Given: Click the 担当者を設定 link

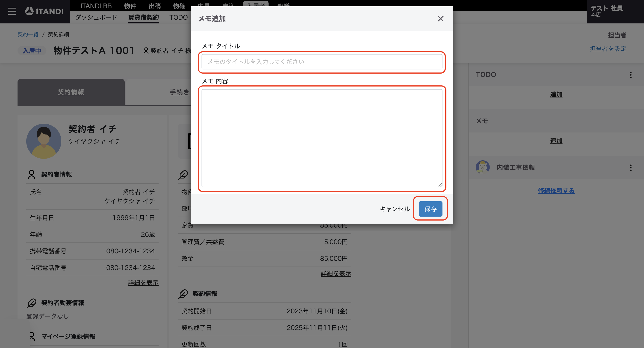Looking at the screenshot, I should (x=608, y=49).
